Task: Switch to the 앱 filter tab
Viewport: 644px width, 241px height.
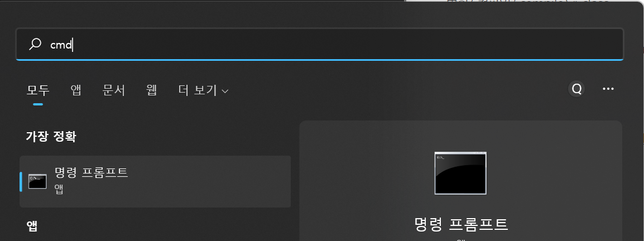Action: (x=76, y=90)
